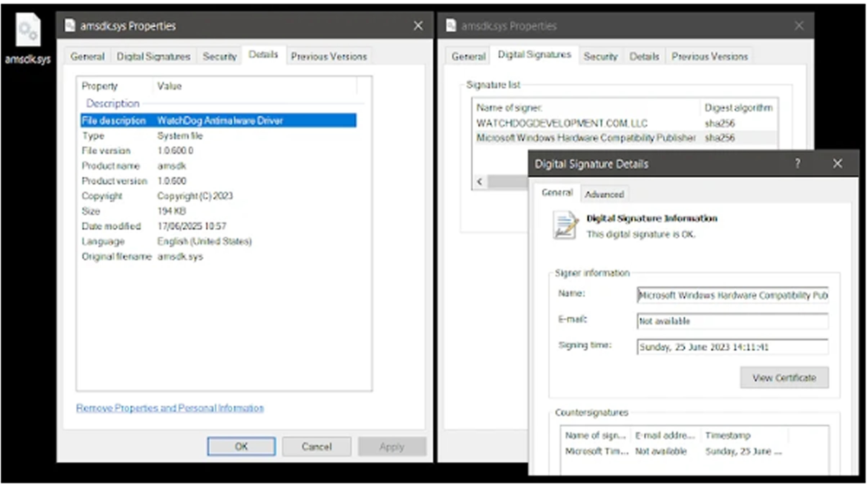The height and width of the screenshot is (484, 868).
Task: Click the View Certificate button
Action: (784, 378)
